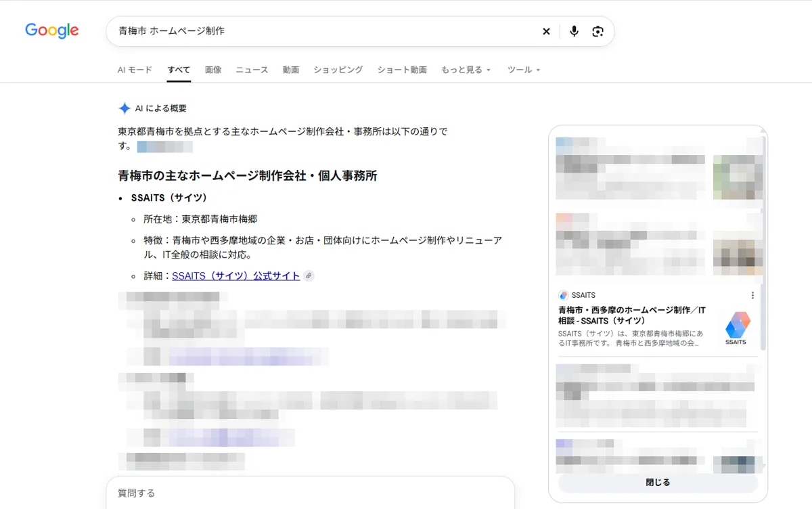Screen dimensions: 812x509
Task: Switch to the AI モード tab
Action: tap(135, 70)
